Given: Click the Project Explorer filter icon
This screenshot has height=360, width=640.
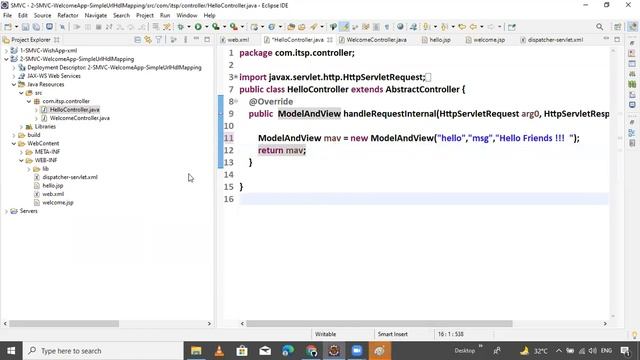Looking at the screenshot, I should point(158,40).
